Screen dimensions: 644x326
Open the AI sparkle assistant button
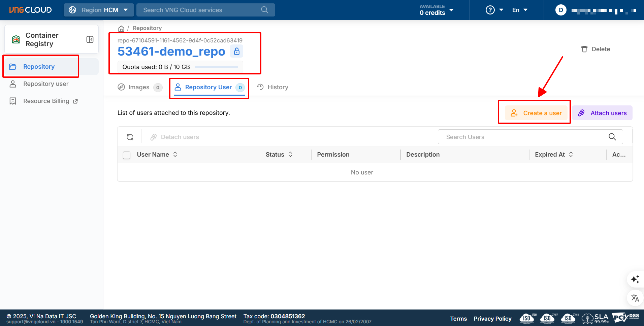[635, 279]
